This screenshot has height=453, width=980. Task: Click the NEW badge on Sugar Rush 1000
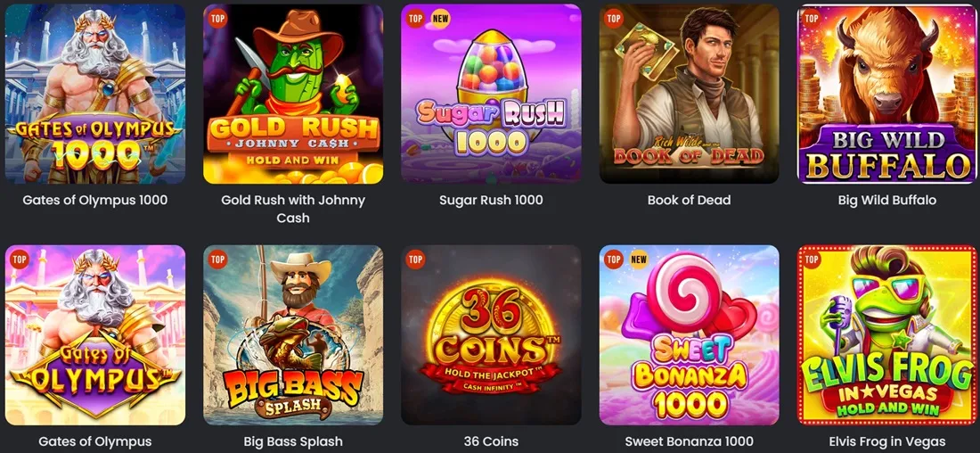(441, 18)
